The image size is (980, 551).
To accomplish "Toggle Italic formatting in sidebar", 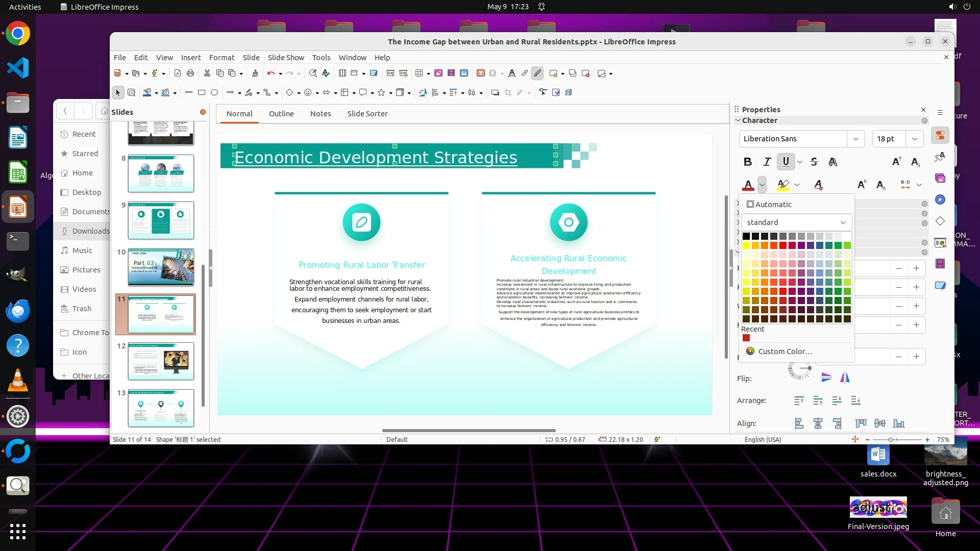I will pos(767,162).
